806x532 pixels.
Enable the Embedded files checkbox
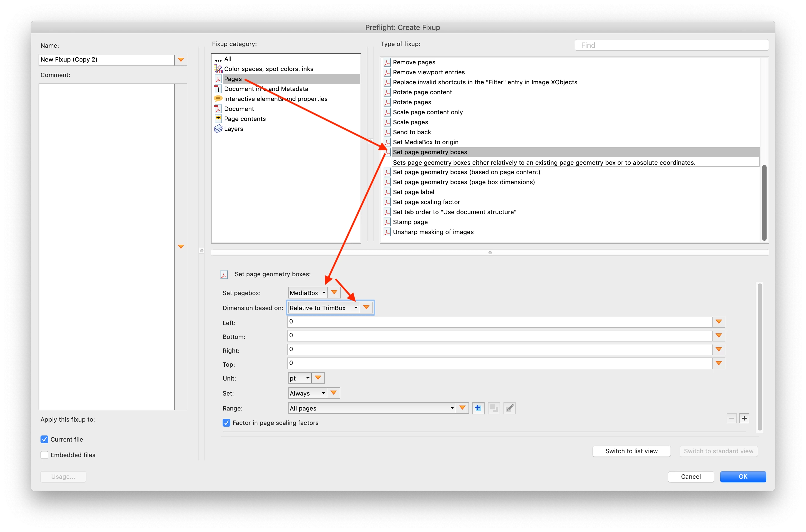[x=44, y=455]
